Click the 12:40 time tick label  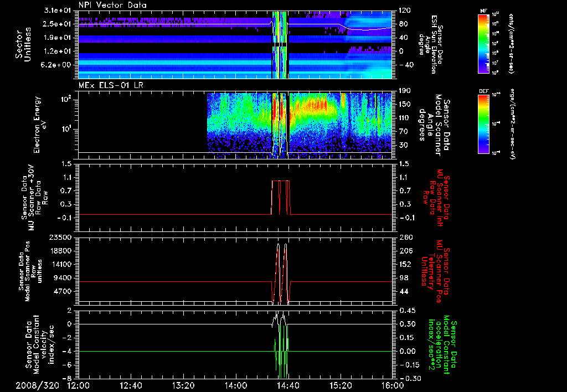(x=131, y=385)
